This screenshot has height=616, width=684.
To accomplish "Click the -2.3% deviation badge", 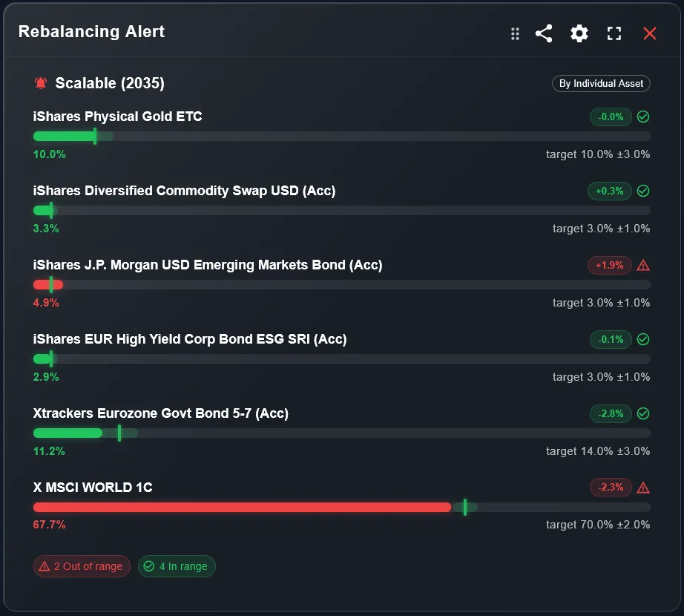I will pos(610,488).
